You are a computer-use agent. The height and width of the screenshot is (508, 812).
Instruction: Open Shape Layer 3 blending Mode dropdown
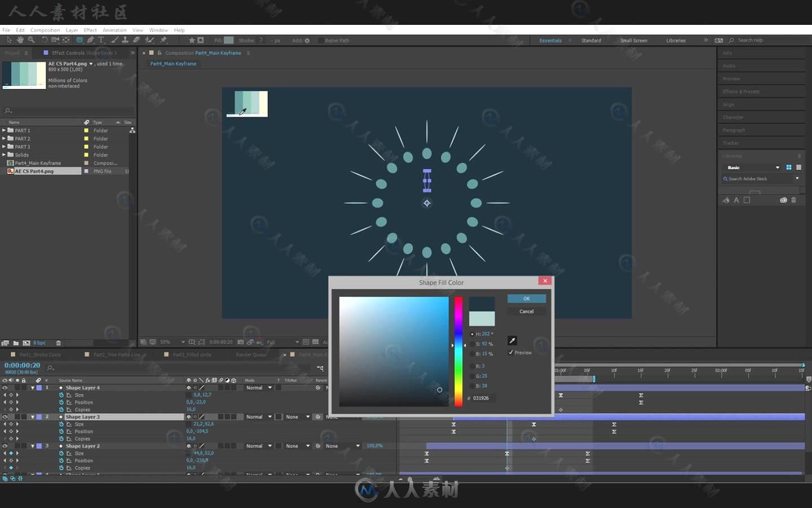[x=259, y=417]
